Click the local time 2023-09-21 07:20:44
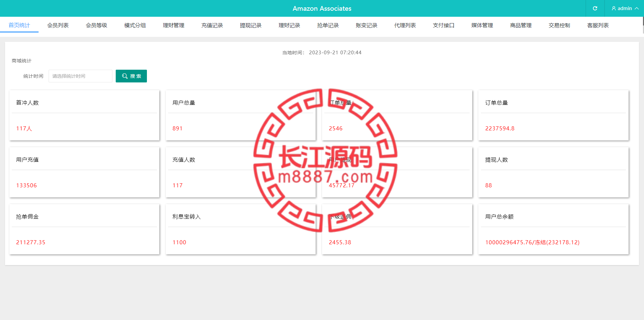 335,53
